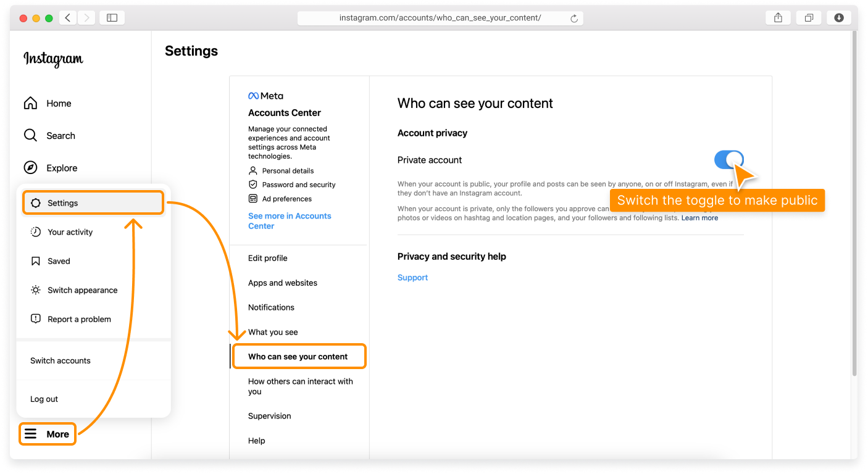Screen dimensions: 868x474
Task: Open the Home icon in sidebar
Action: click(x=30, y=103)
